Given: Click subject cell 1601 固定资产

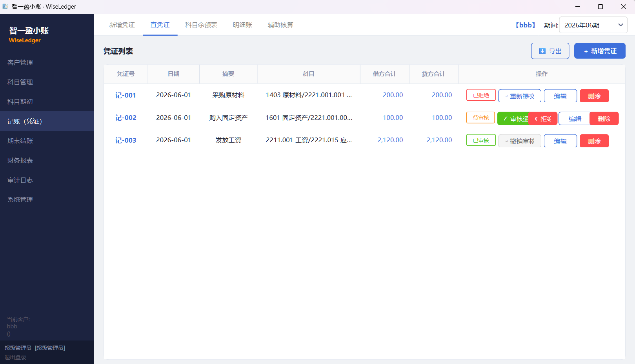Looking at the screenshot, I should pos(309,118).
